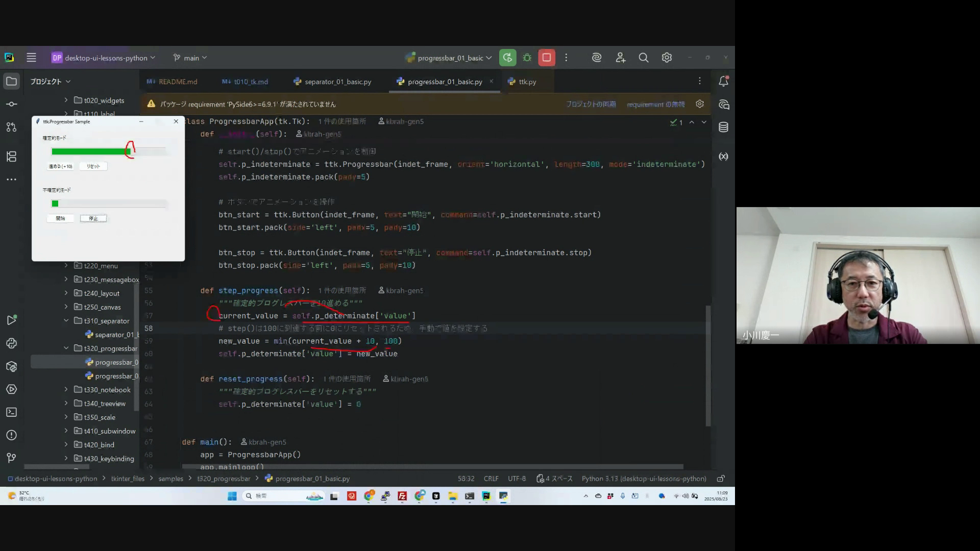This screenshot has width=980, height=551.
Task: Collapse the t320_progressbar folder
Action: point(66,348)
